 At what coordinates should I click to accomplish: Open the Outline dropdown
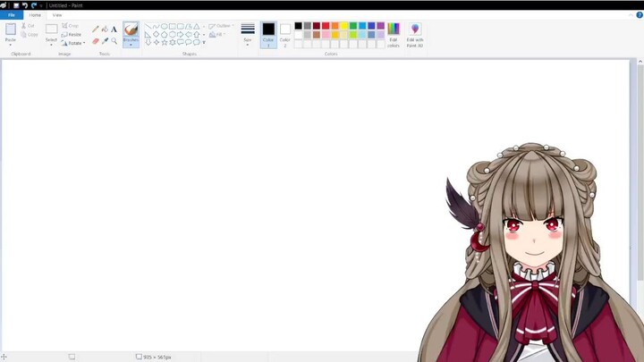[x=221, y=26]
